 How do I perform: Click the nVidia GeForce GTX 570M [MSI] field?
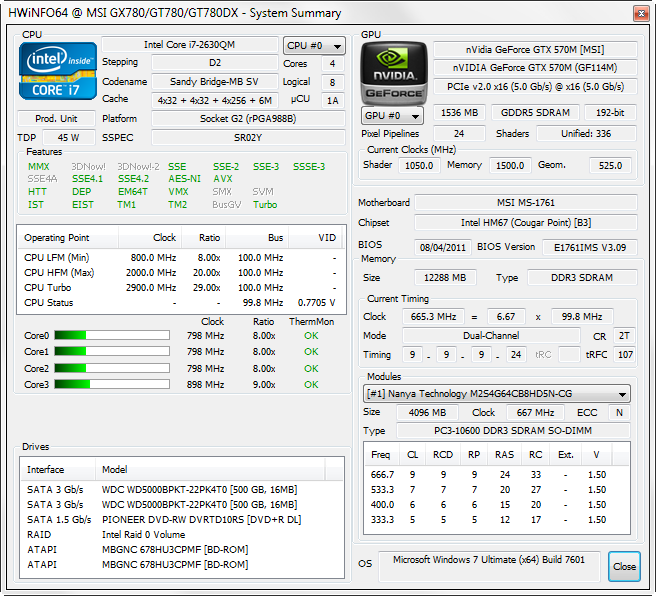[535, 50]
